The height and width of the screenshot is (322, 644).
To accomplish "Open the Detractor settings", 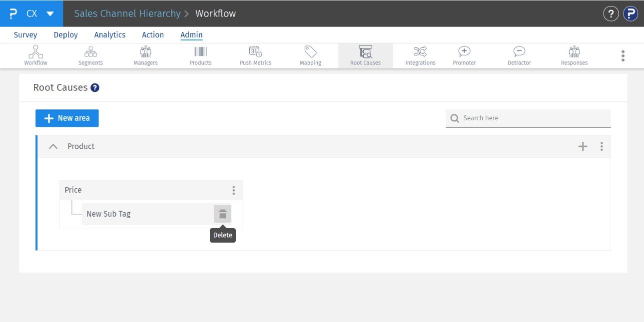I will pos(519,55).
